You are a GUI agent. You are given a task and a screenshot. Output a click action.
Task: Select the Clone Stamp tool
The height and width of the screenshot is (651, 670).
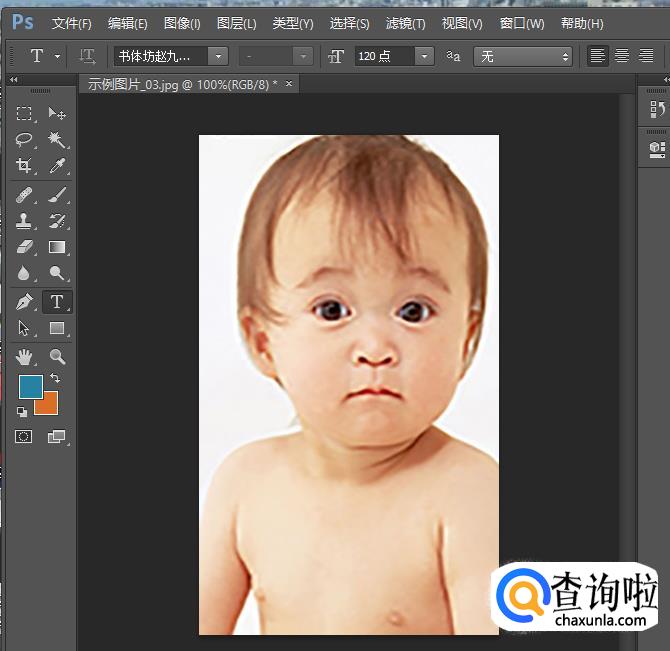tap(25, 221)
